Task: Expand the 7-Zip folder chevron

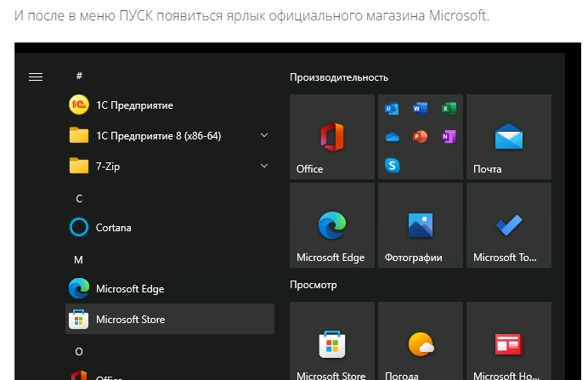Action: pos(264,166)
